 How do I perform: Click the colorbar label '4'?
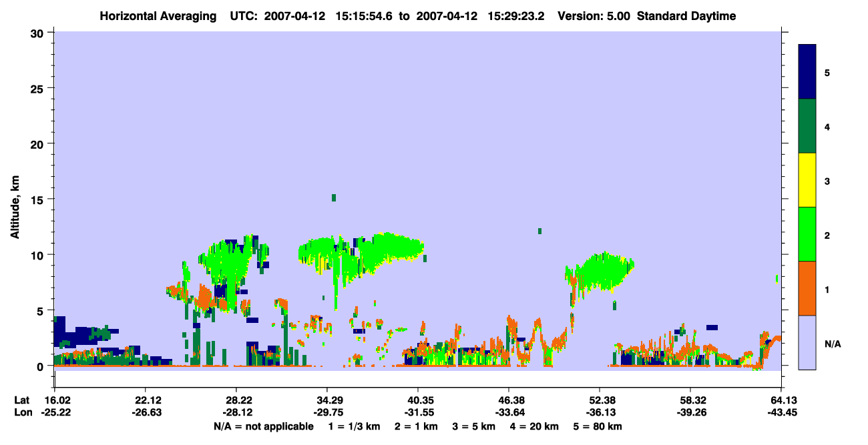click(x=828, y=126)
